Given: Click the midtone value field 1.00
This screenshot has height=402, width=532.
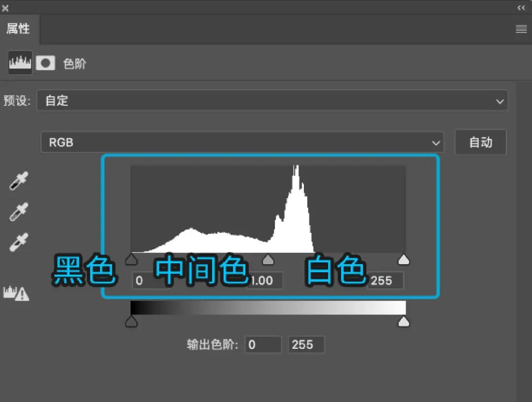Looking at the screenshot, I should click(265, 280).
